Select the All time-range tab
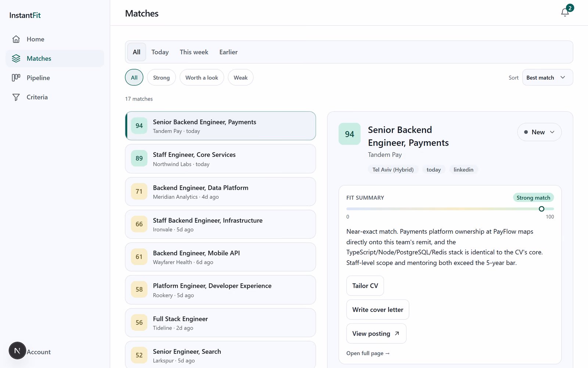588x368 pixels. 137,52
